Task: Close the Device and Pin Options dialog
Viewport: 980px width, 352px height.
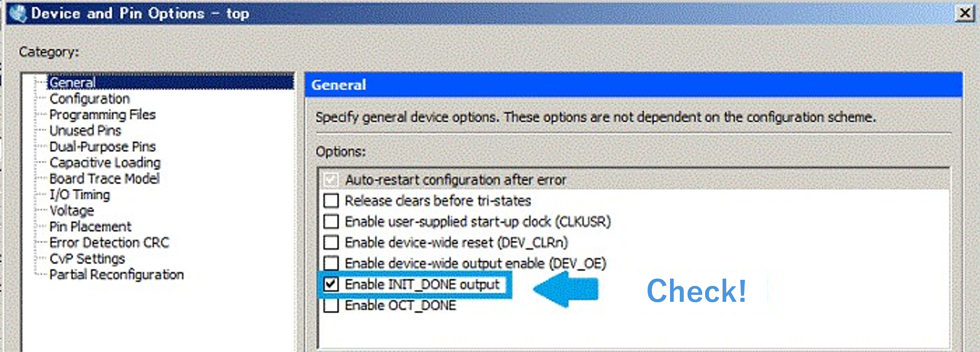Action: (964, 13)
